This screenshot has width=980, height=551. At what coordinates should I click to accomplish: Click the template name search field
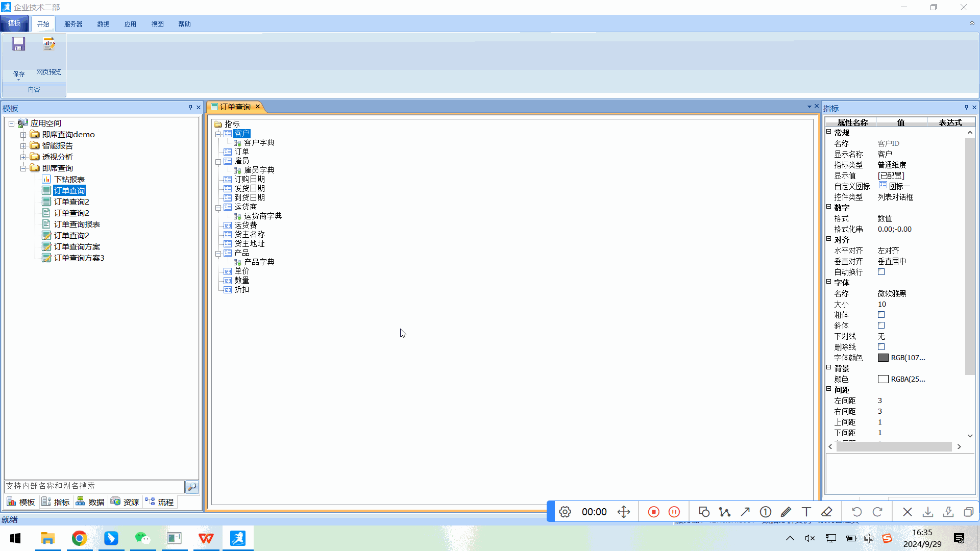[94, 486]
